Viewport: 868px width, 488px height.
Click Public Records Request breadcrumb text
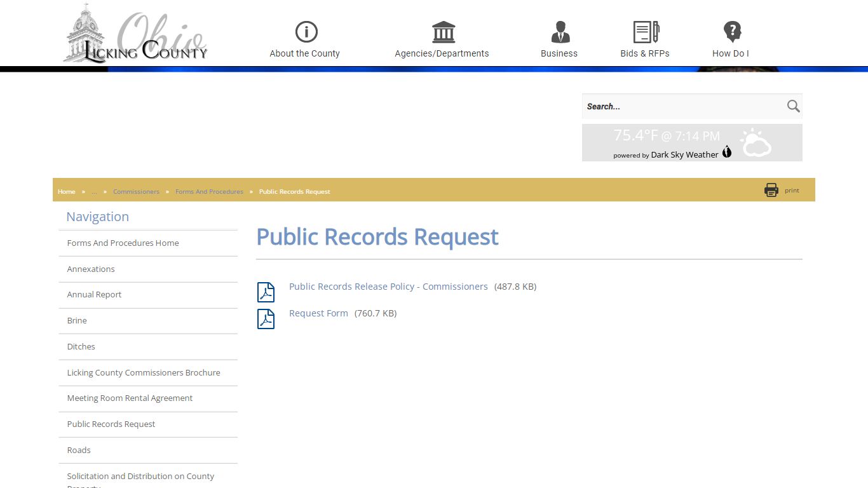(x=294, y=191)
